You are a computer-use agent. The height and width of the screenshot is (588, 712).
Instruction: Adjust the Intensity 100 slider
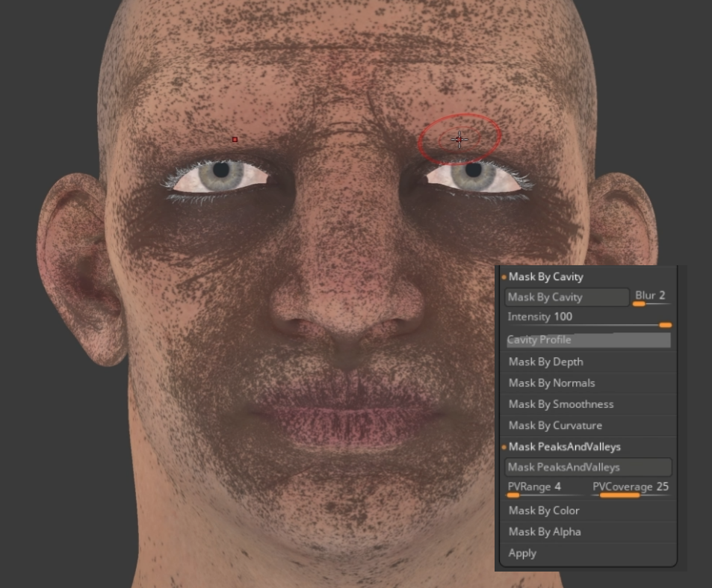(589, 319)
